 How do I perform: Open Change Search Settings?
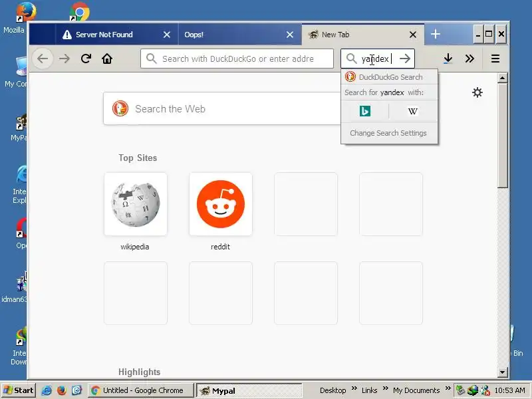tap(388, 133)
